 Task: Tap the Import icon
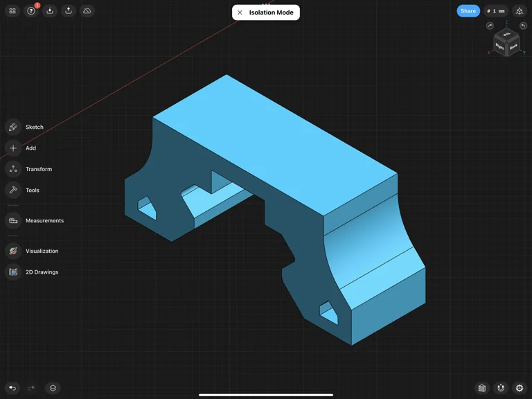[x=50, y=11]
